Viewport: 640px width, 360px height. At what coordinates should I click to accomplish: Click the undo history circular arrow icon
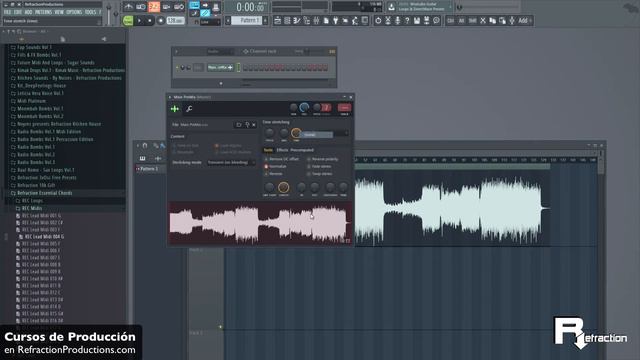pos(378,20)
